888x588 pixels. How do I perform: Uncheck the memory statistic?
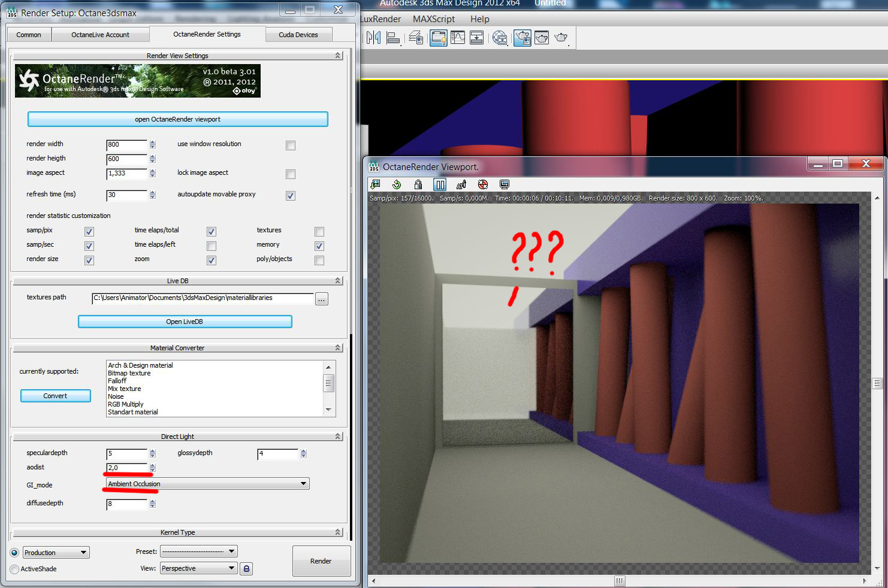point(319,246)
